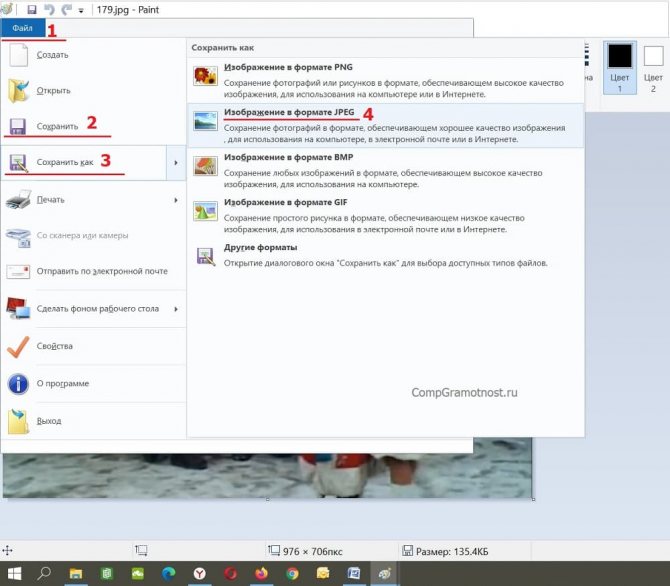Click the scanner icon for Со сканера или камеры
The image size is (670, 586).
(18, 236)
